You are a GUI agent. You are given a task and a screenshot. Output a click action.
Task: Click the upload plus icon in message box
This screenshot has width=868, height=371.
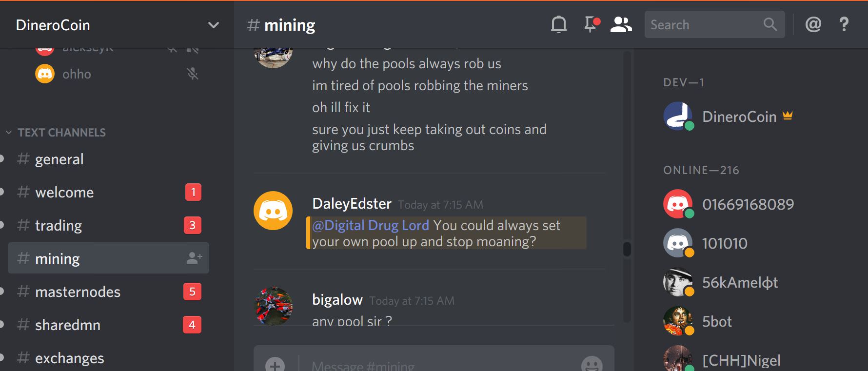point(275,365)
